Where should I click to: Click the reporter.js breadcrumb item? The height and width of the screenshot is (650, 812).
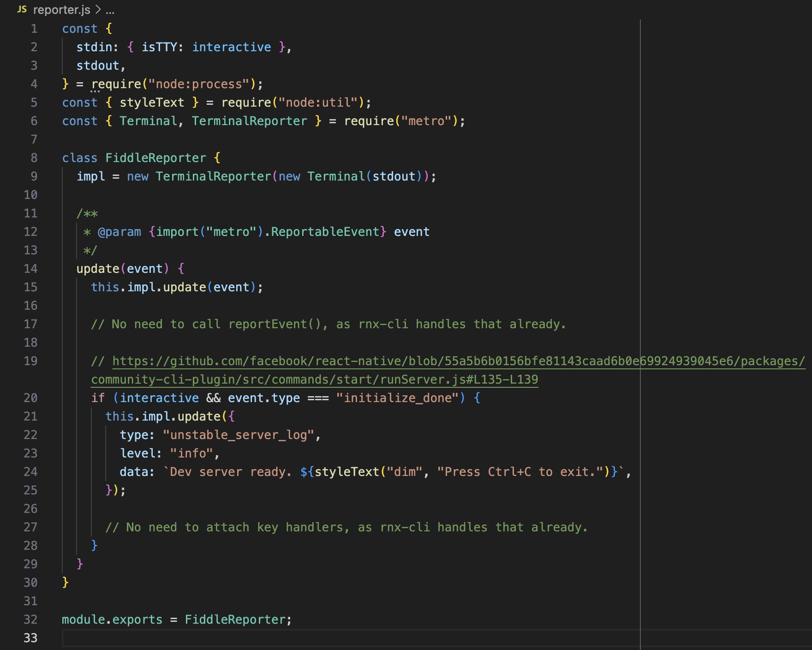coord(61,10)
